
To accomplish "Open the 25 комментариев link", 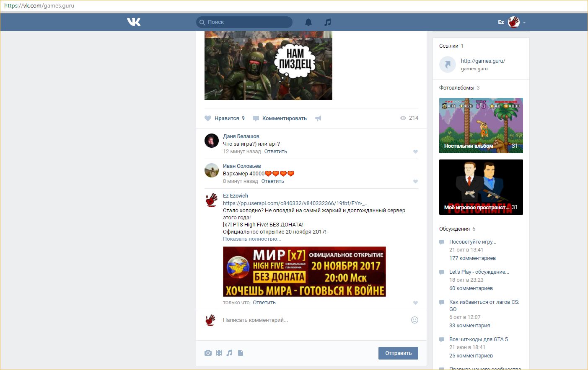I will click(x=471, y=356).
